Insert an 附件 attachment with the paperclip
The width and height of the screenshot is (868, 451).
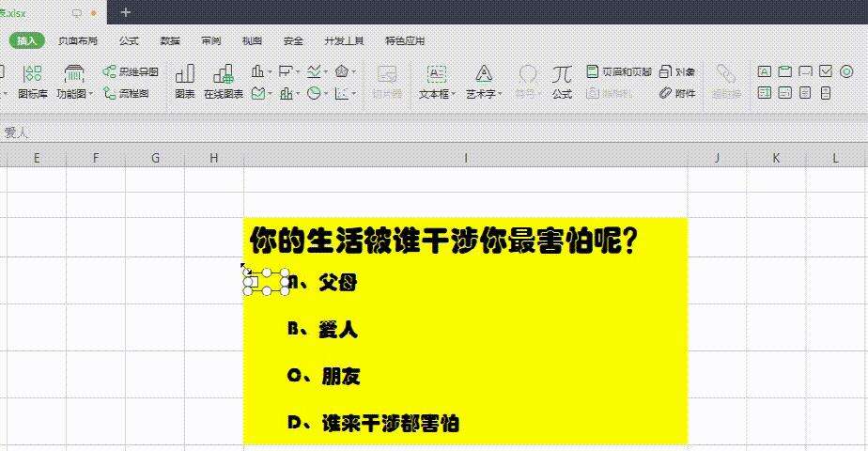(677, 93)
